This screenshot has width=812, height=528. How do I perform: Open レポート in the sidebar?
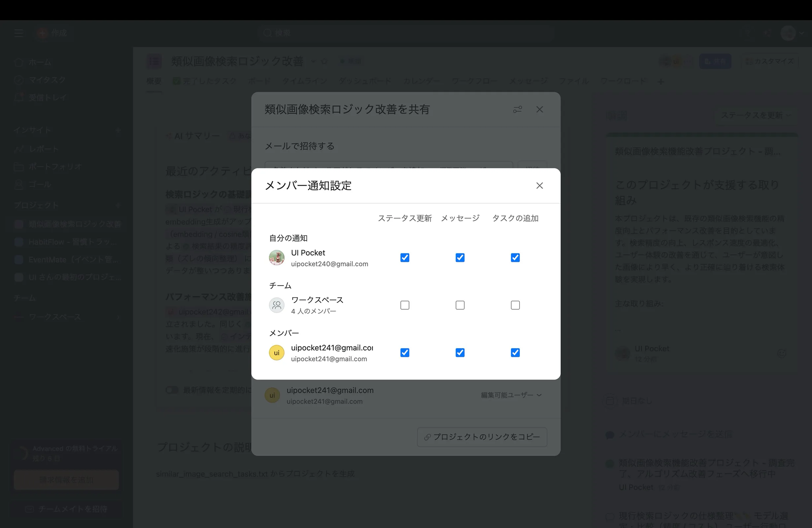66,149
